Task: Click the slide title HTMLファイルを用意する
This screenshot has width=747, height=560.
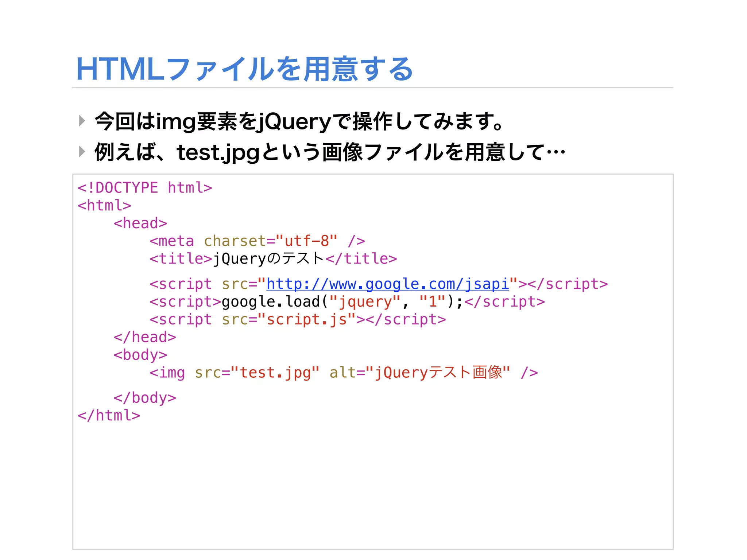Action: tap(245, 69)
